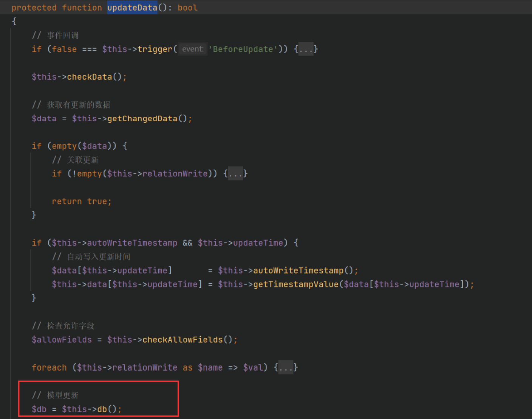The width and height of the screenshot is (532, 419).
Task: Expand folded foreach relationWrite block
Action: click(286, 368)
